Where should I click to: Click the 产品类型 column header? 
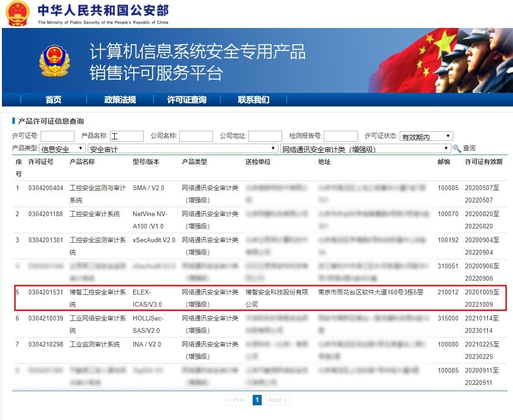tap(194, 162)
